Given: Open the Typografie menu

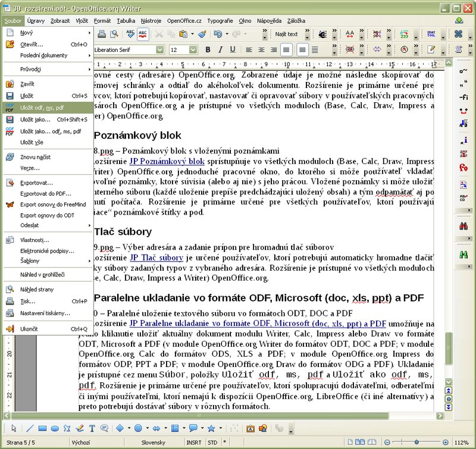Looking at the screenshot, I should click(x=220, y=21).
